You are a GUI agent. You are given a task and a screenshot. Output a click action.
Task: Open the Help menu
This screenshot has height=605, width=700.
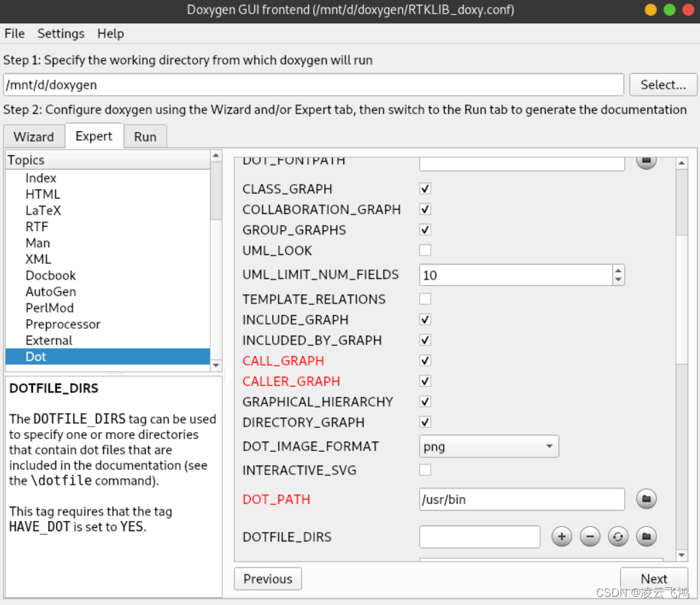[110, 33]
